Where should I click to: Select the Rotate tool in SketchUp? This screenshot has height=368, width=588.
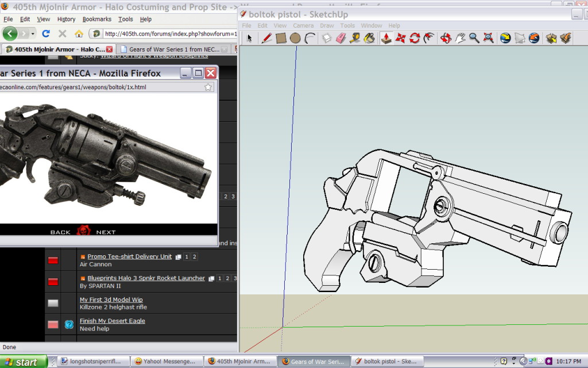[415, 38]
